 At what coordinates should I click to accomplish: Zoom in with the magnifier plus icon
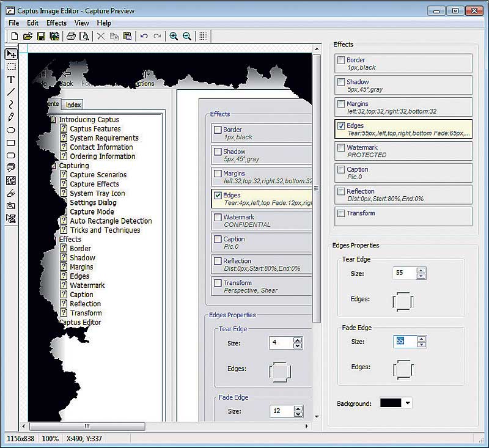point(174,36)
